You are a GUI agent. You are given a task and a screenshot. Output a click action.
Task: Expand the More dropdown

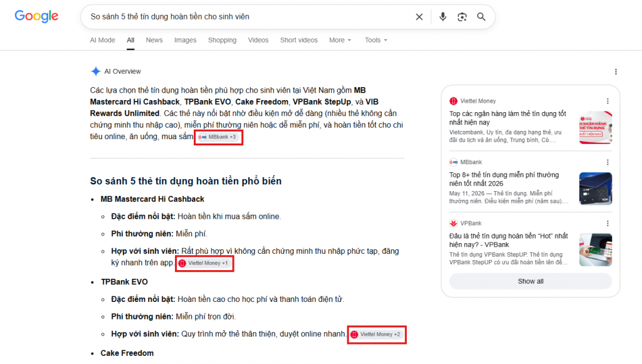pos(340,40)
